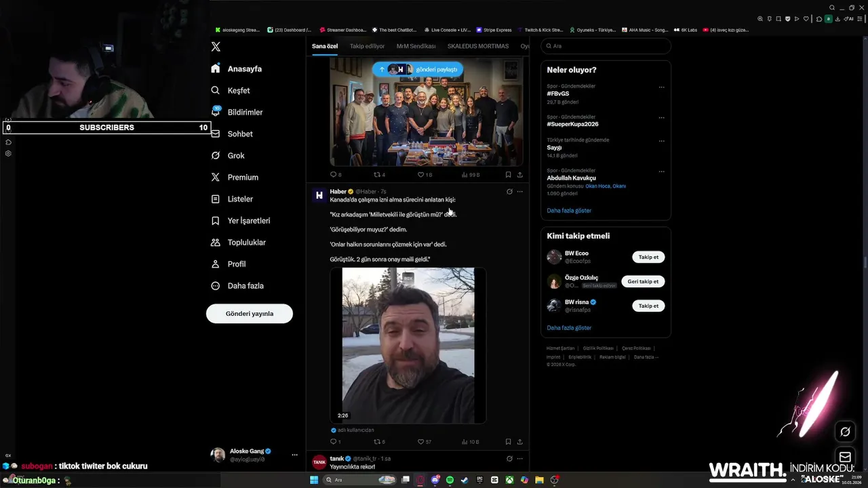Open the Stripe Express bookmark
The image size is (868, 488).
click(494, 30)
